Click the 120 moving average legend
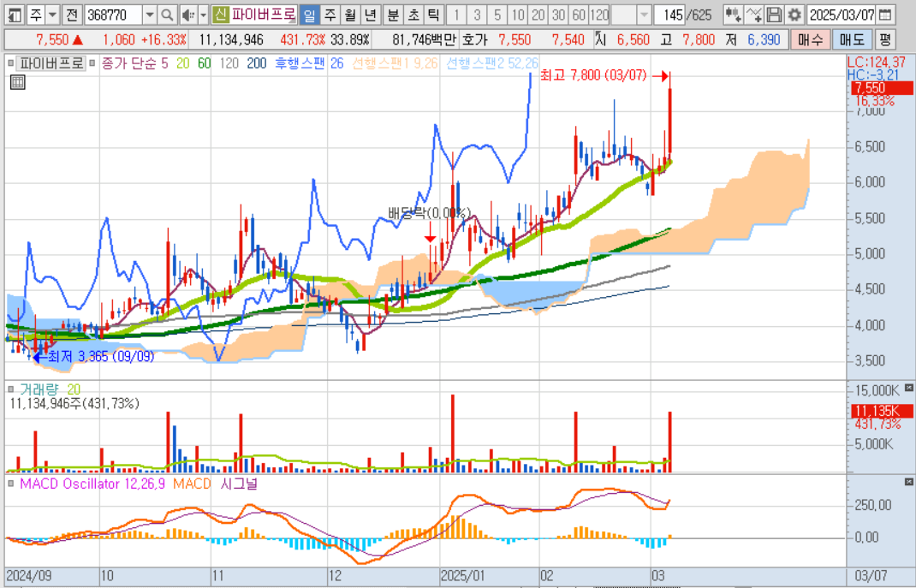This screenshot has height=588, width=916. (x=229, y=63)
